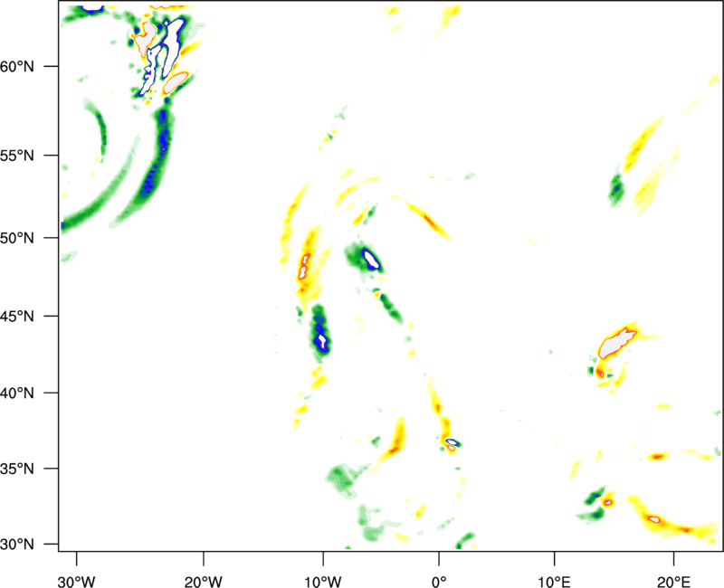This screenshot has height=588, width=724.
Task: Click the 45°N latitude label
Action: 17,317
